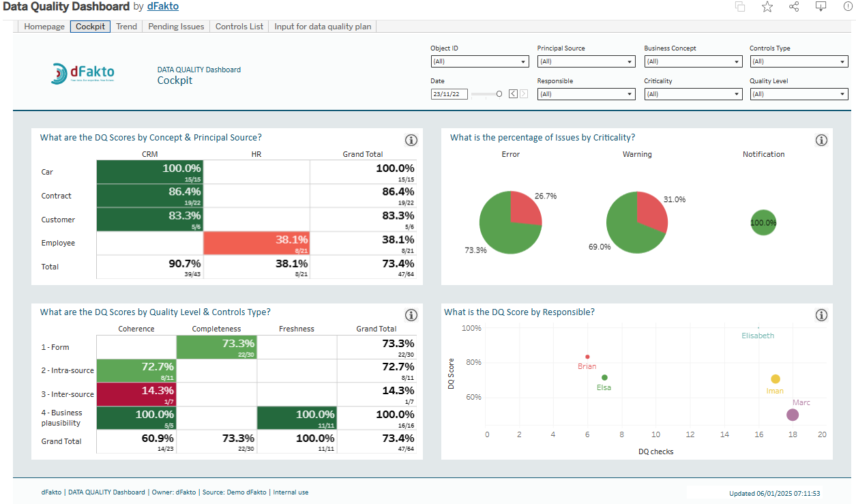Select the Cockpit tab
Screen dimensions: 856x504
click(x=90, y=27)
